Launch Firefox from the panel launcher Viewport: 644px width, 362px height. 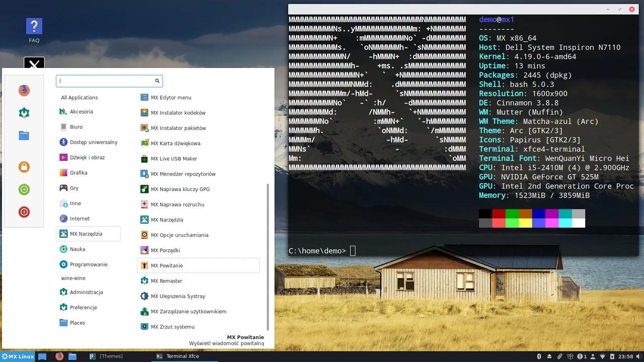59,356
